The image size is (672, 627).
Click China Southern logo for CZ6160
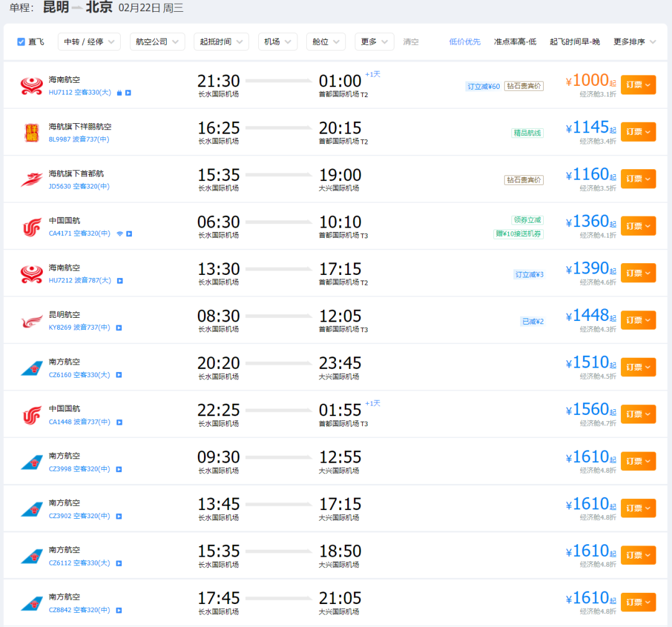click(32, 368)
